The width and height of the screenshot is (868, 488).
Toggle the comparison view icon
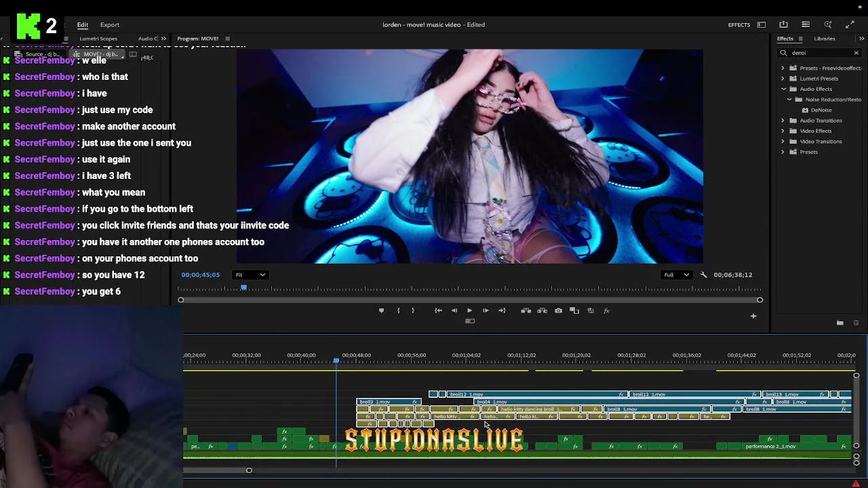(574, 310)
